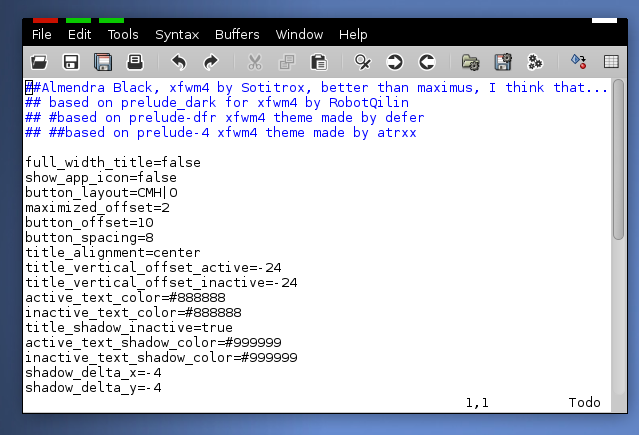639x435 pixels.
Task: Click the Find and Replace icon
Action: tap(362, 62)
